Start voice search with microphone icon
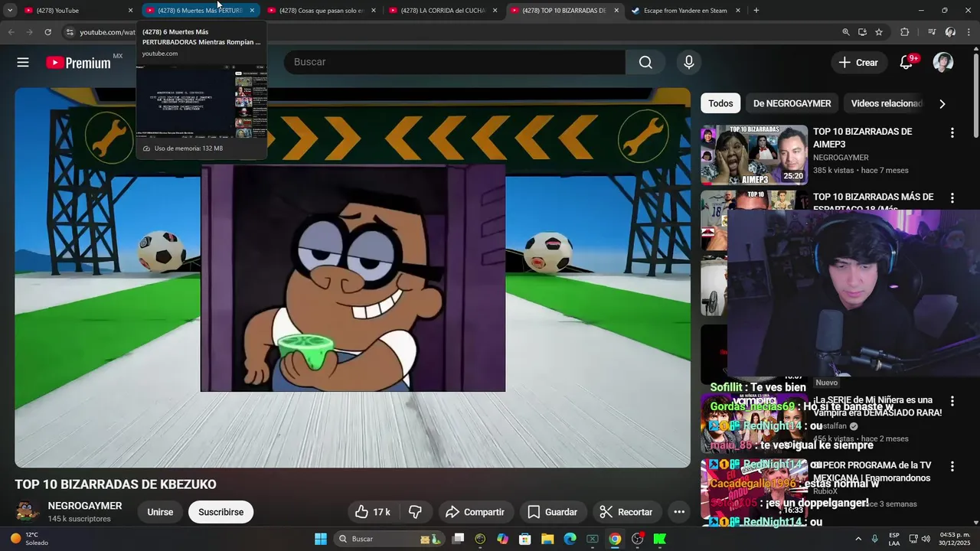This screenshot has width=980, height=551. click(x=689, y=62)
